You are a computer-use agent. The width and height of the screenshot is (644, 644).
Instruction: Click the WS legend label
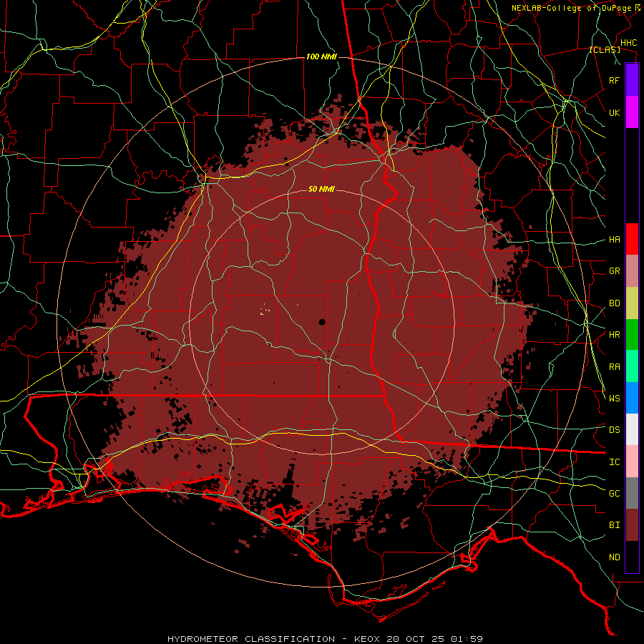[615, 399]
